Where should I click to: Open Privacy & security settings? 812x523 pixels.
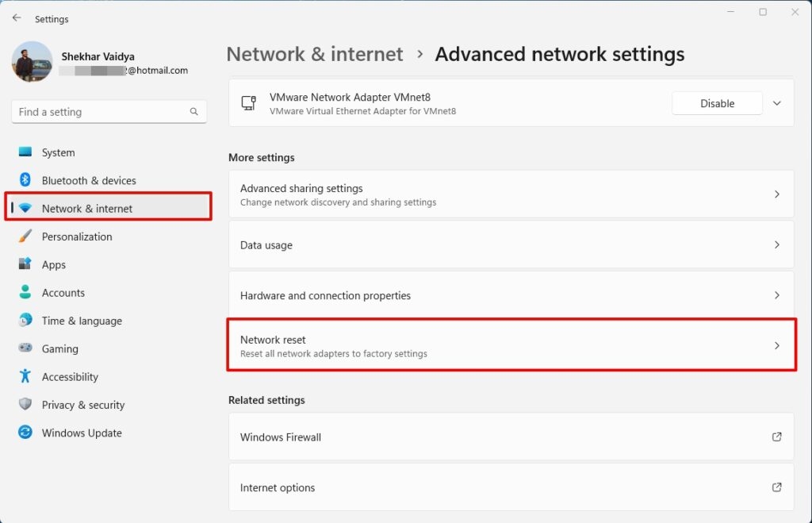pos(109,404)
